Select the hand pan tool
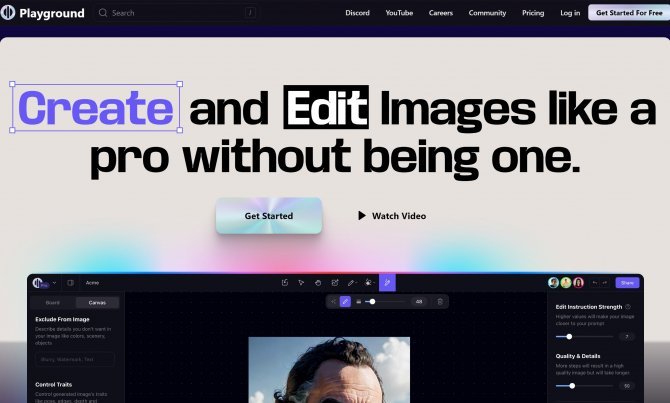670x403 pixels. (318, 282)
